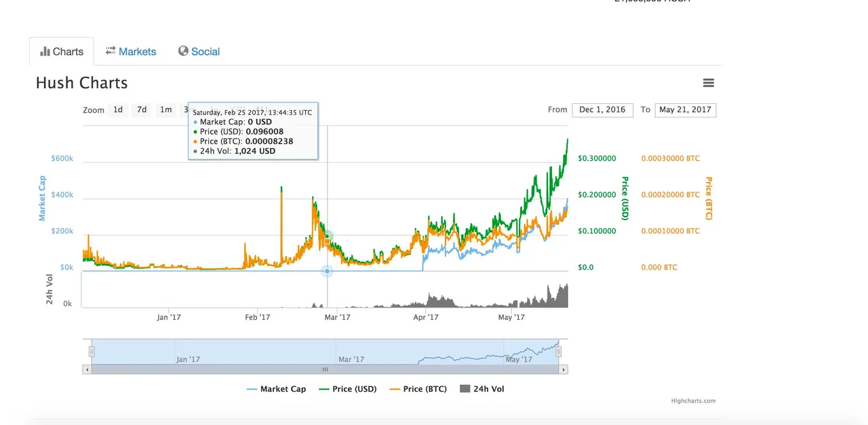Edit the From date field

point(602,110)
